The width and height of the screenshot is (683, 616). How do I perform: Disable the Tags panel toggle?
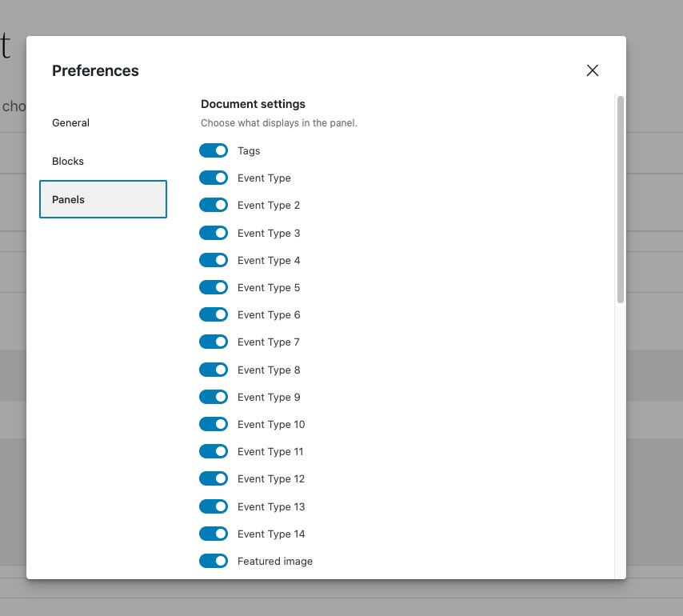tap(214, 150)
